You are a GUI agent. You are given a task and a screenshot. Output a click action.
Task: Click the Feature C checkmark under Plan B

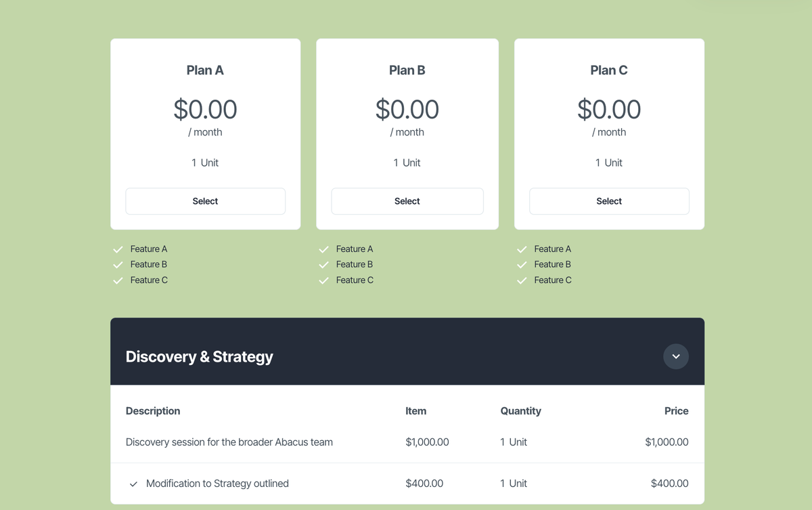[323, 280]
